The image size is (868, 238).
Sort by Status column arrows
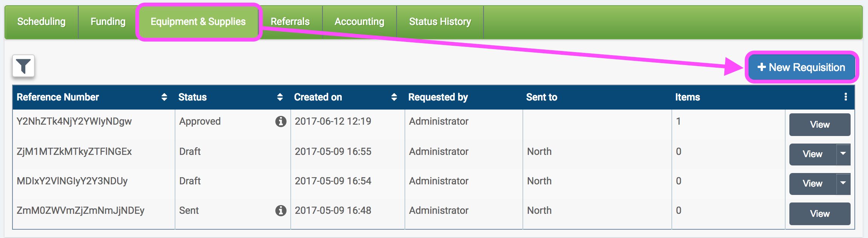pyautogui.click(x=280, y=97)
